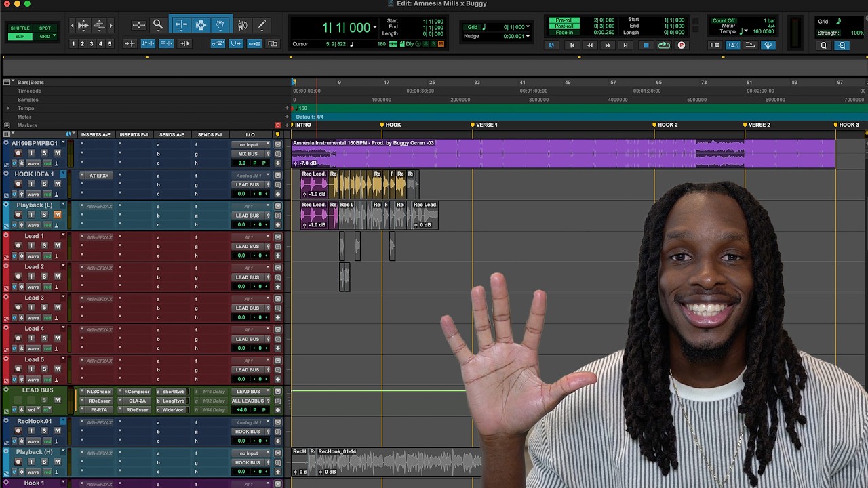
Task: Select Slip edit mode
Action: coord(20,36)
